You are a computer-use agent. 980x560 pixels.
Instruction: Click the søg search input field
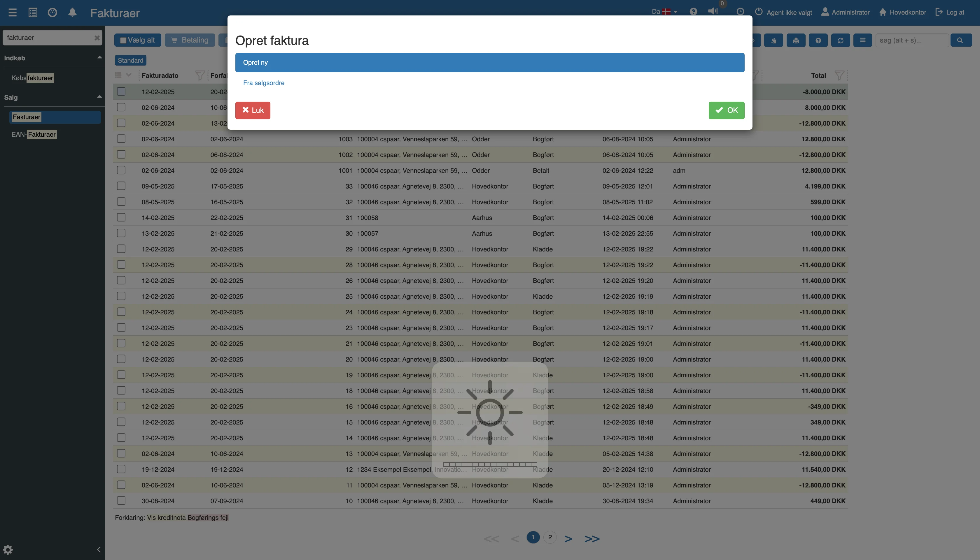tap(911, 40)
